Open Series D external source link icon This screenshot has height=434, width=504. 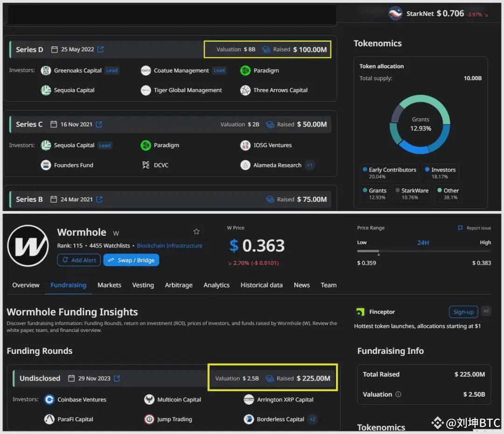(100, 50)
